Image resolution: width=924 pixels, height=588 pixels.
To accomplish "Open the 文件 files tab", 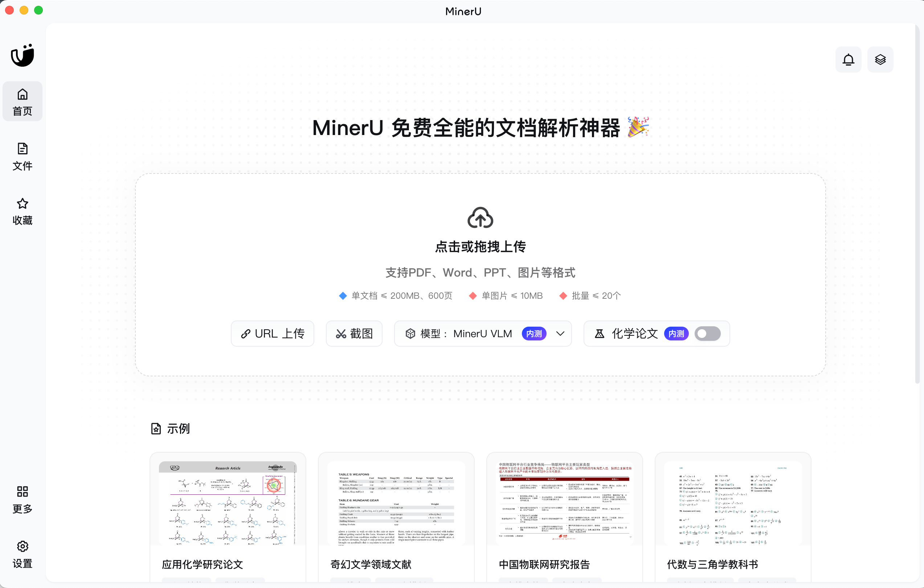I will coord(22,156).
